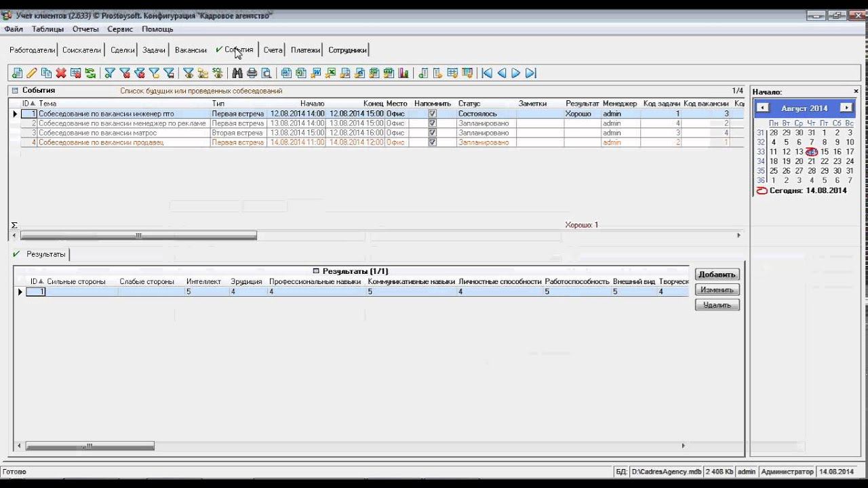The width and height of the screenshot is (868, 488).
Task: Switch to the Задачи tab
Action: (154, 50)
